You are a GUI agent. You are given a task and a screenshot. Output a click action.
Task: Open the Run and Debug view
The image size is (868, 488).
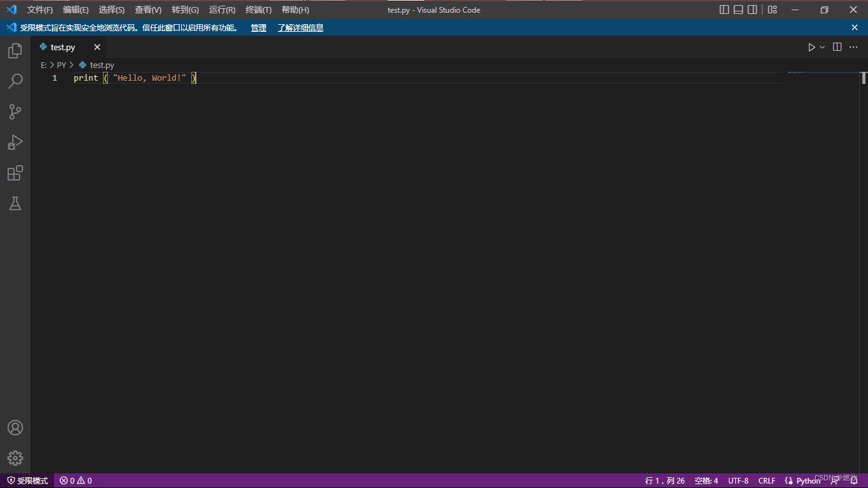click(x=15, y=142)
